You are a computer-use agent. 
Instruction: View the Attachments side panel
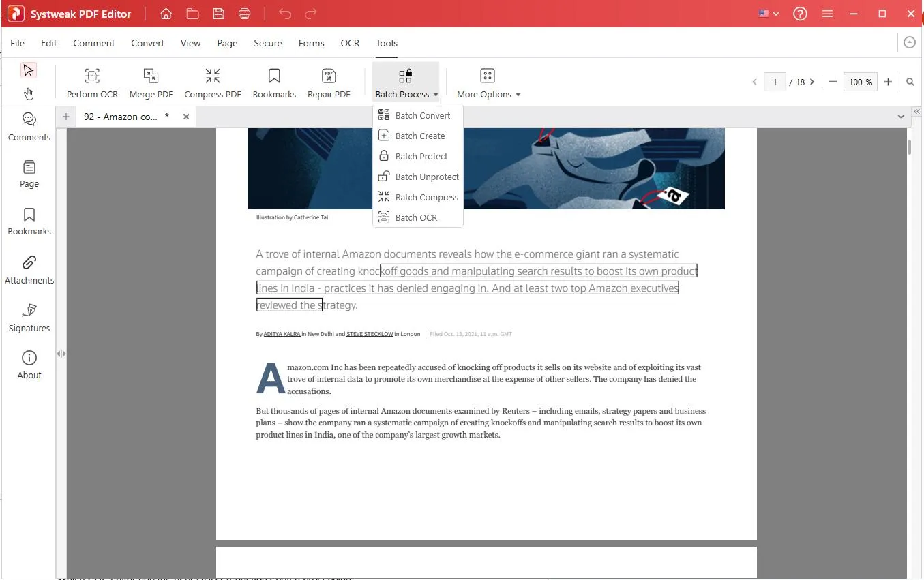[29, 270]
